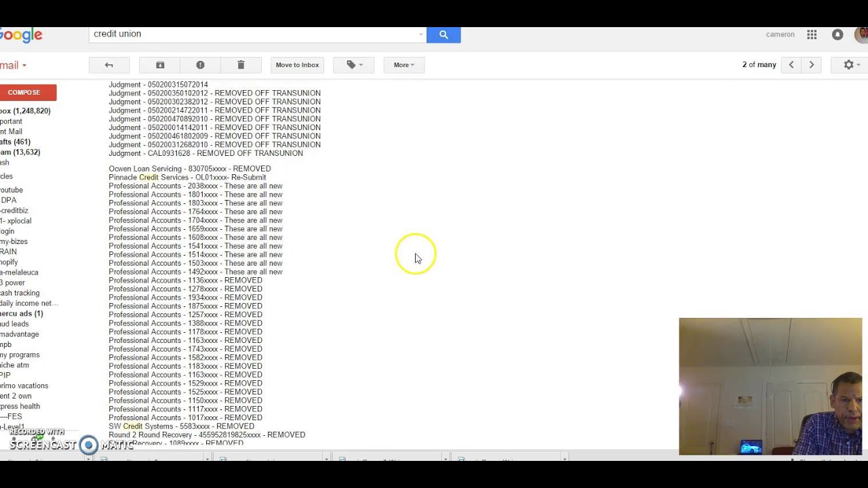Click Round 2 Round Recovery line
868x488 pixels.
point(207,435)
